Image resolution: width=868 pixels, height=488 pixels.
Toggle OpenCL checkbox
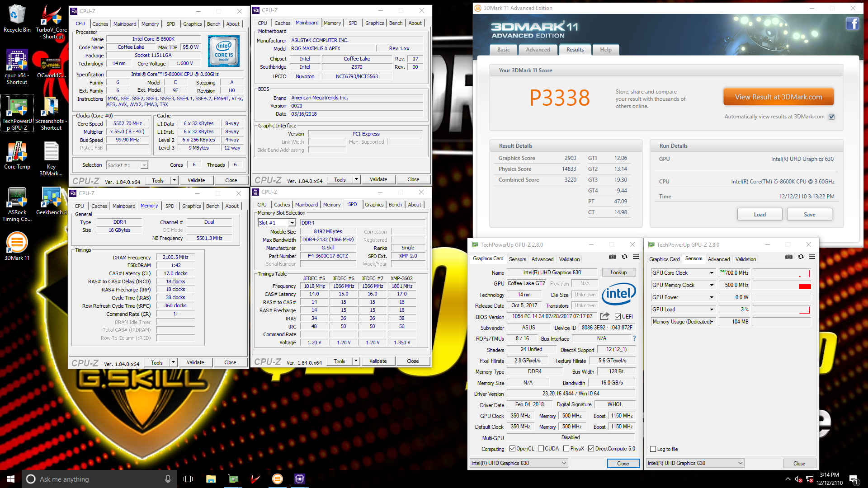click(512, 449)
